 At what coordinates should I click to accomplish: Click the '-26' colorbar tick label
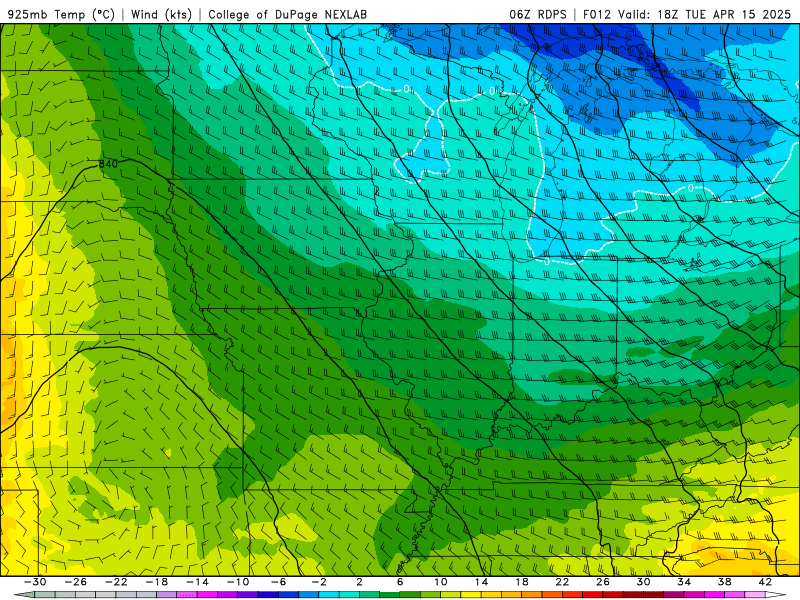pyautogui.click(x=76, y=582)
